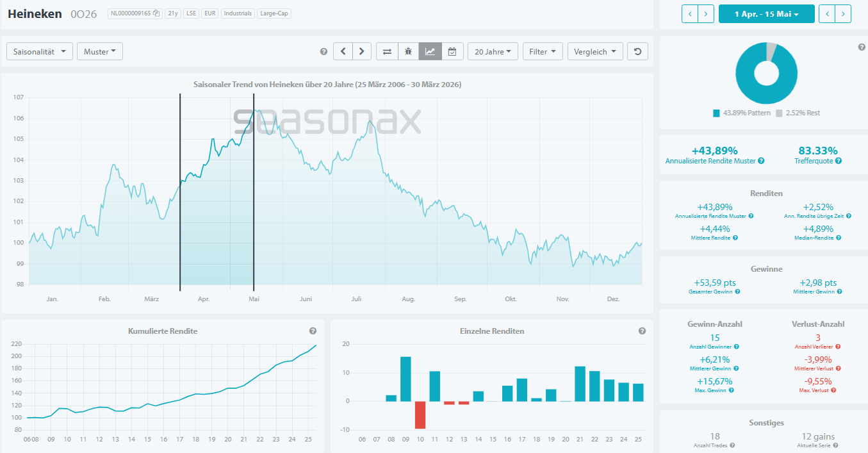Screen dimensions: 868x453
Task: Open help icon on Kumulierte Rendite chart
Action: pos(313,331)
